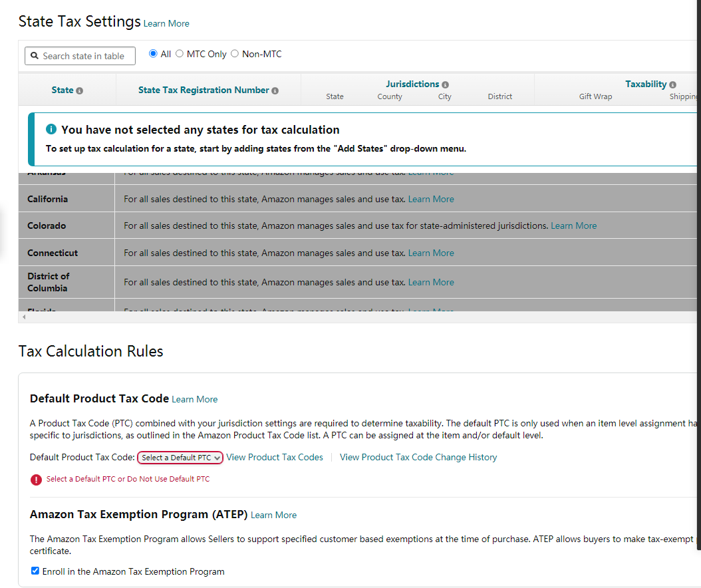The width and height of the screenshot is (701, 588).
Task: Select the All radio button
Action: pos(153,54)
